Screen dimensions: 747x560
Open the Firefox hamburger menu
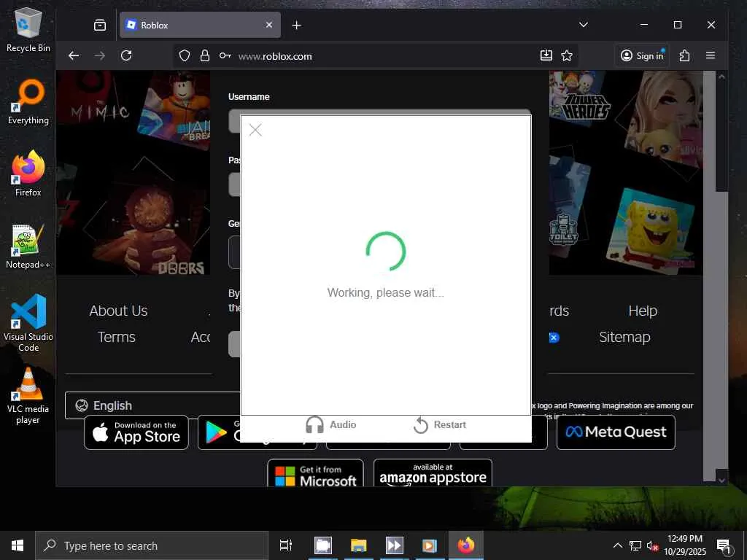pyautogui.click(x=711, y=55)
